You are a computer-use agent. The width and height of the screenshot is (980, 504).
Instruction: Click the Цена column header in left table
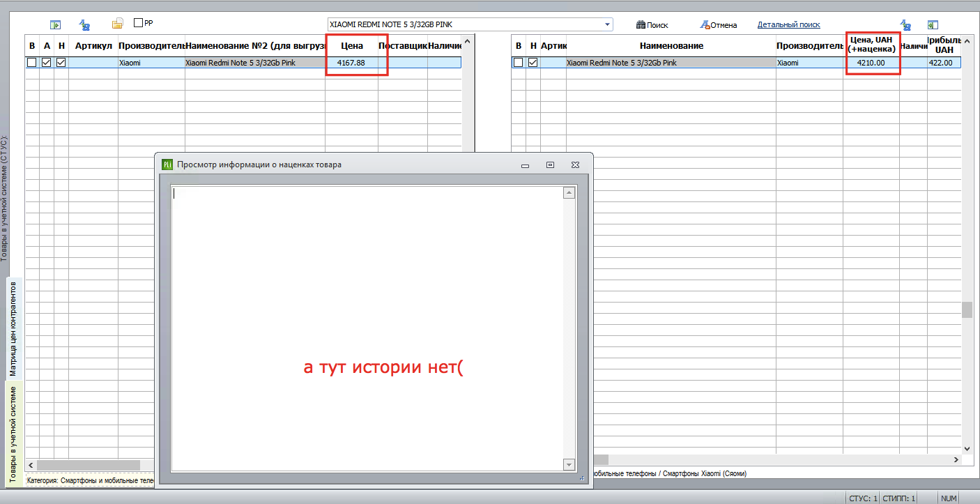tap(352, 46)
